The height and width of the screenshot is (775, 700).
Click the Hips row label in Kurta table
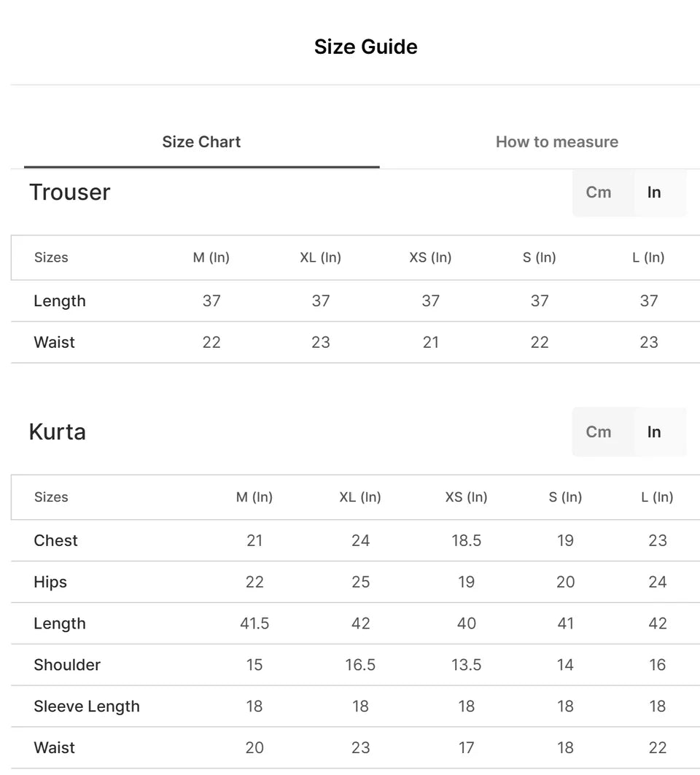click(x=50, y=582)
